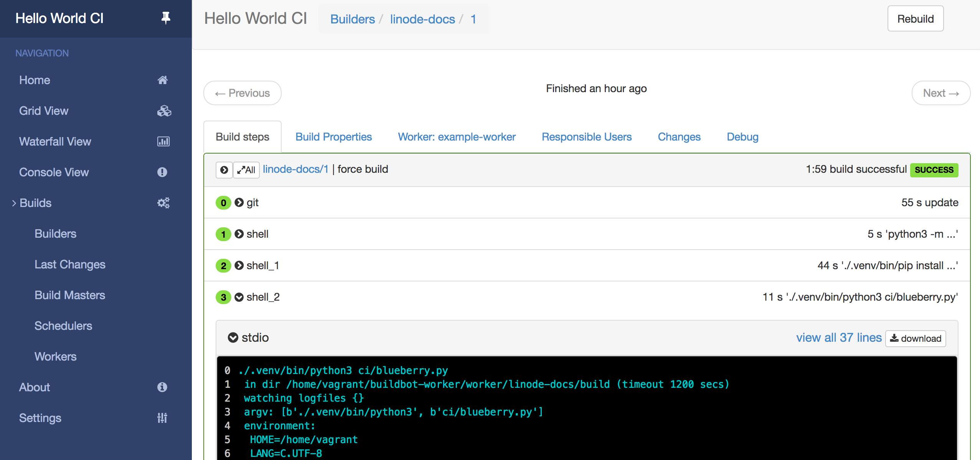
Task: Open Grid View using its cube icon
Action: pyautogui.click(x=164, y=111)
